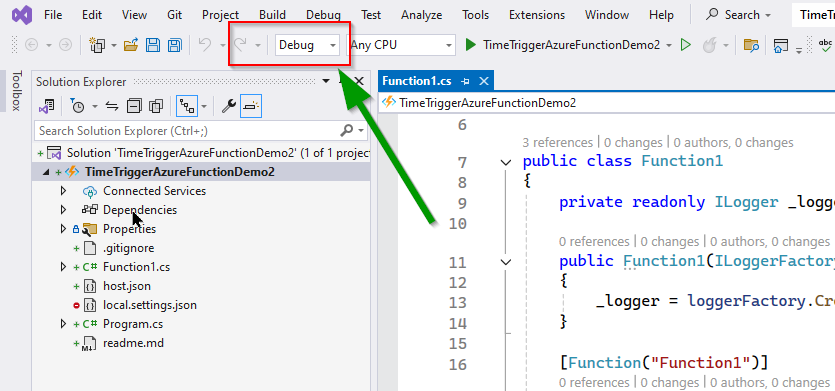Image resolution: width=835 pixels, height=391 pixels.
Task: Open the startup project dropdown arrow
Action: tap(669, 46)
